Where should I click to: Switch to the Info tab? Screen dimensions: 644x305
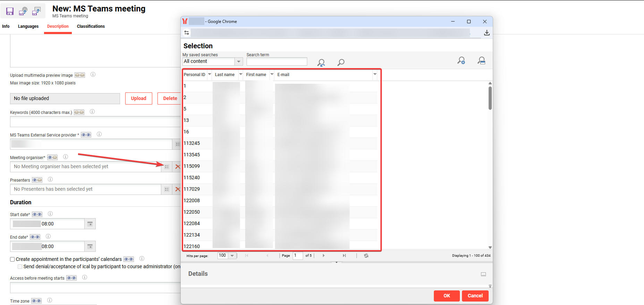6,26
